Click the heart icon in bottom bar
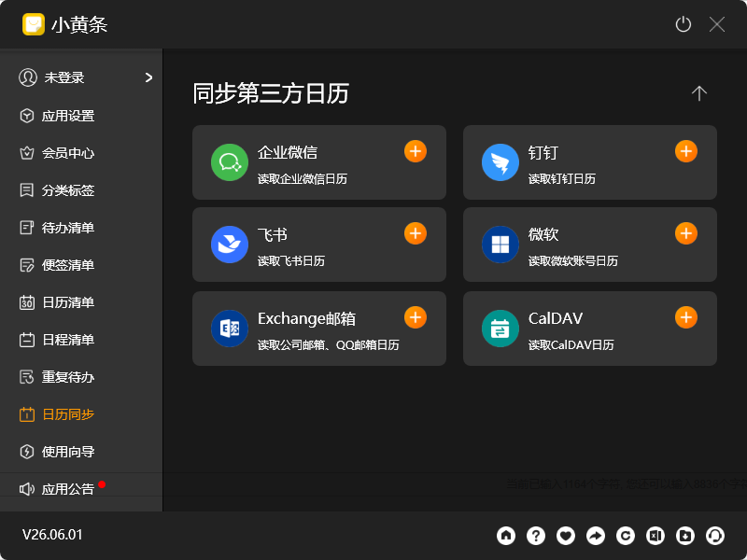Screen dimensions: 747x560 click(566, 535)
